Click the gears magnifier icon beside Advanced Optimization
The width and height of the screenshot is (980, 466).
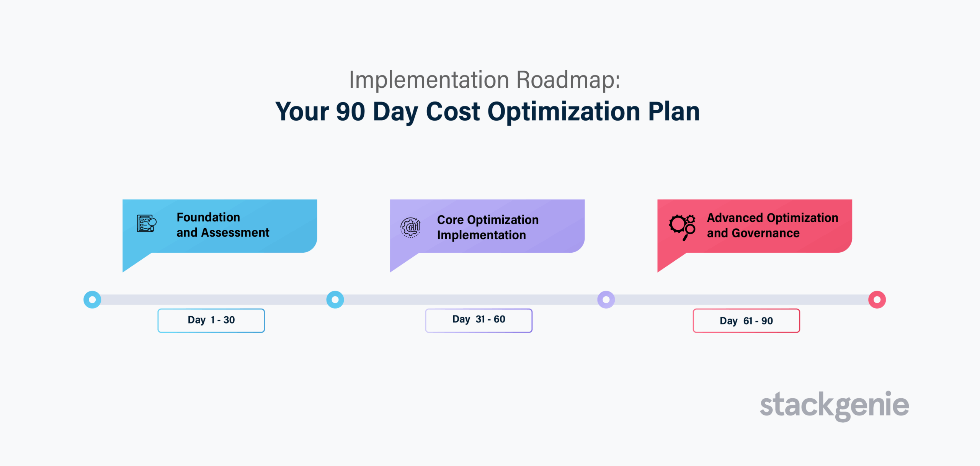click(x=682, y=227)
